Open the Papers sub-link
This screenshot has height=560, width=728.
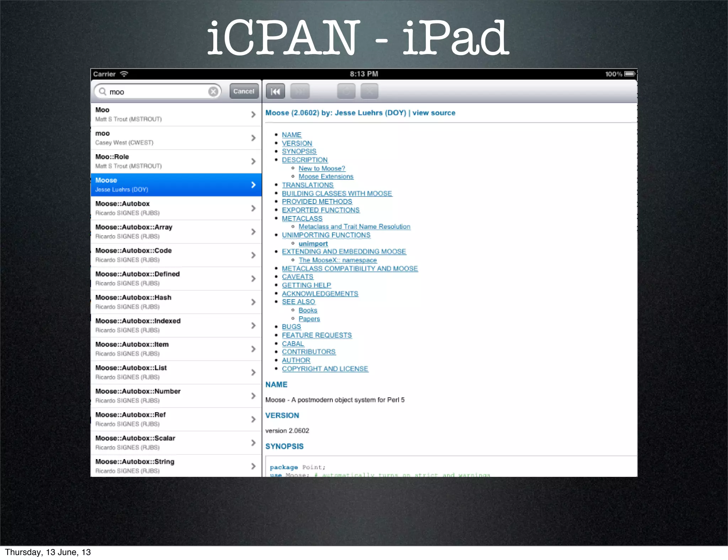(x=309, y=319)
